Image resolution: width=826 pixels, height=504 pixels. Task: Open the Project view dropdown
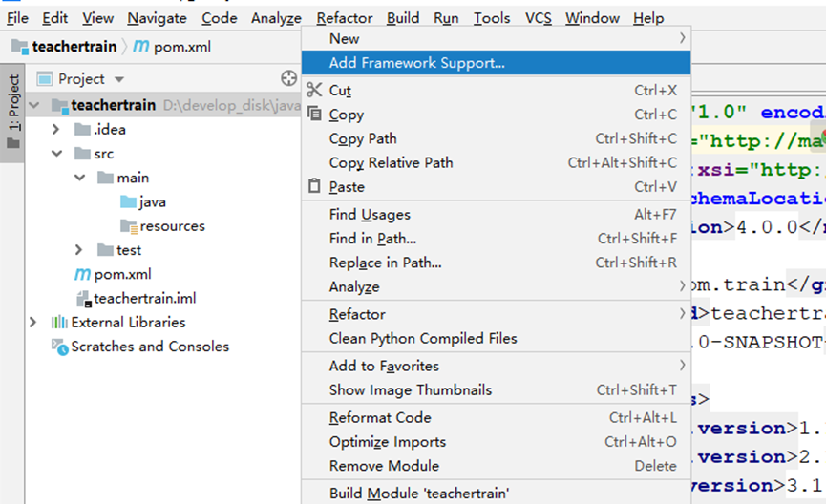pyautogui.click(x=119, y=79)
